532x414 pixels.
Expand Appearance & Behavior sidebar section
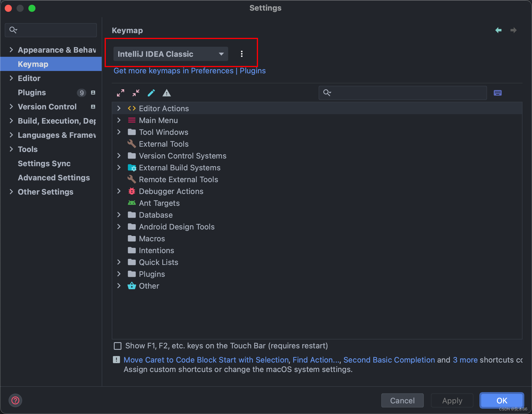11,50
